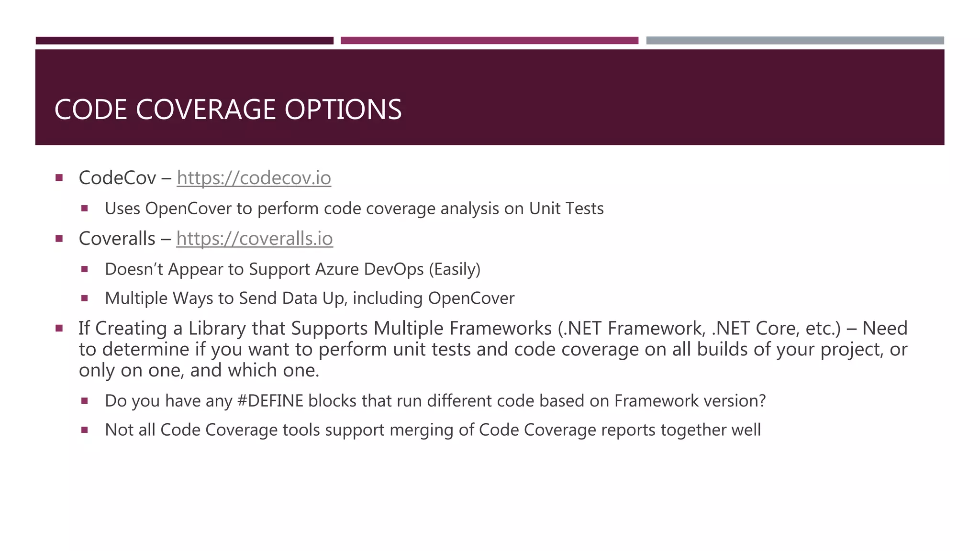Image resolution: width=980 pixels, height=551 pixels.
Task: Click the Azure DevOps (Easily) sentence
Action: click(292, 269)
